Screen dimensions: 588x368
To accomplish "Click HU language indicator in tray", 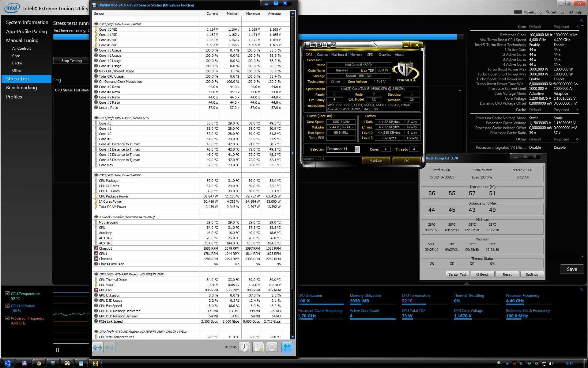I will tap(499, 363).
